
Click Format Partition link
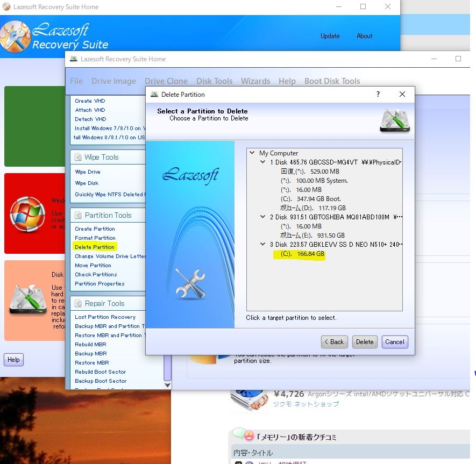pos(95,238)
